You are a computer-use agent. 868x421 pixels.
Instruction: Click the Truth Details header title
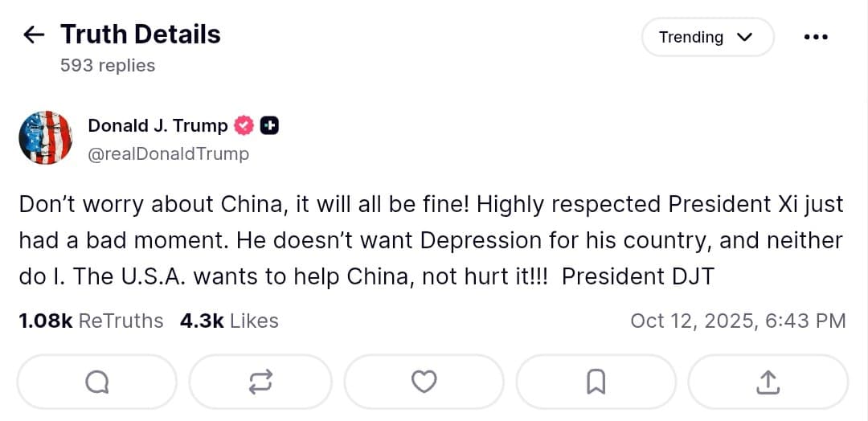(140, 35)
